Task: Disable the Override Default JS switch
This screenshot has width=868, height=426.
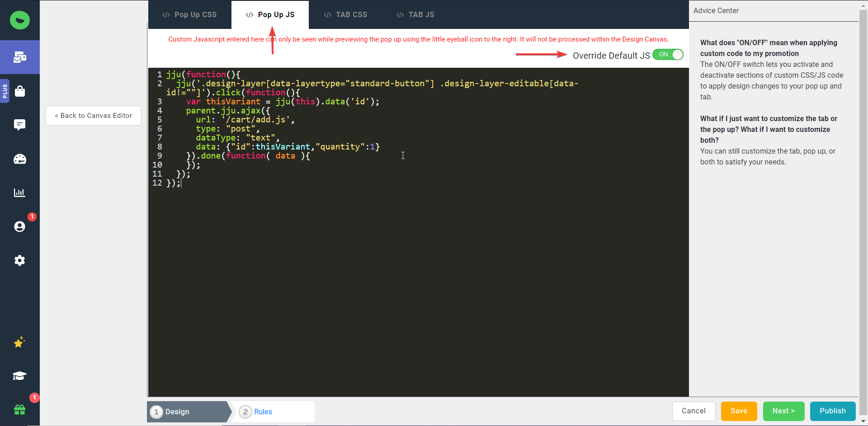Action: (668, 55)
